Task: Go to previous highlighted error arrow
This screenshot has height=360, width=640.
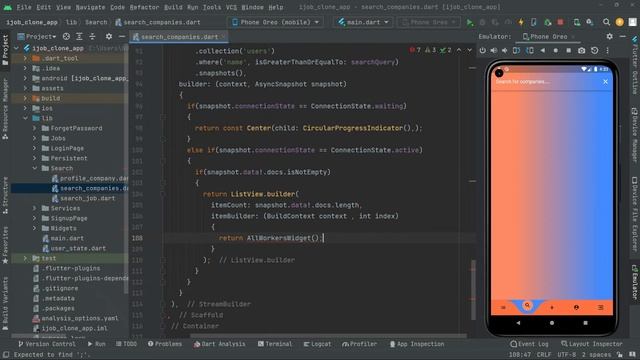Action: click(459, 50)
